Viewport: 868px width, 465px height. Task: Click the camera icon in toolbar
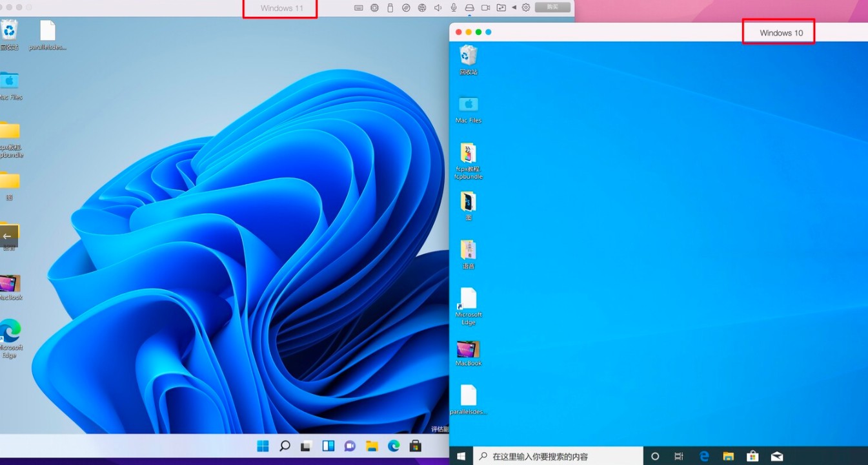click(x=485, y=8)
